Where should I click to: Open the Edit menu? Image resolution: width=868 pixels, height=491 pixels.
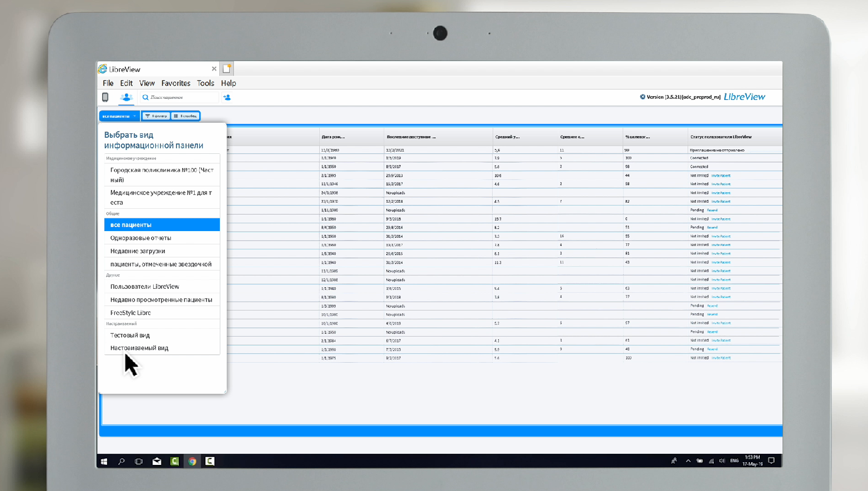[x=127, y=83]
